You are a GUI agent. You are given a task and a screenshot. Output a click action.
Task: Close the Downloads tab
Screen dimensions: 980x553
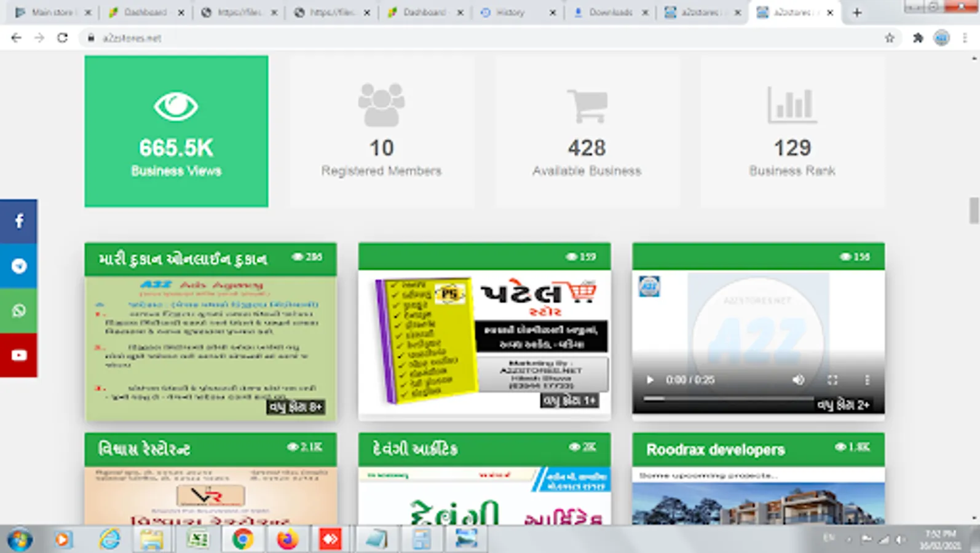pos(645,12)
